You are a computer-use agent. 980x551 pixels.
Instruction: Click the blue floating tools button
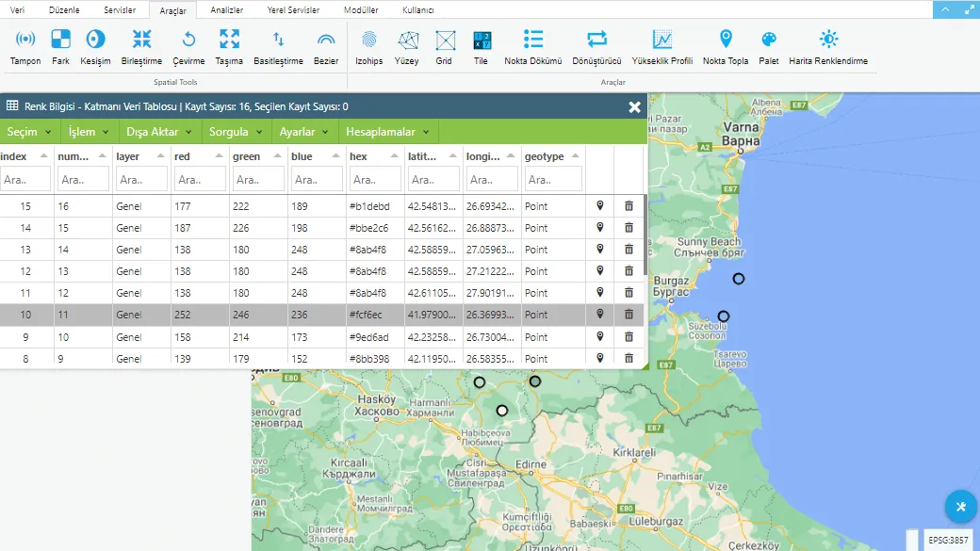(x=960, y=507)
